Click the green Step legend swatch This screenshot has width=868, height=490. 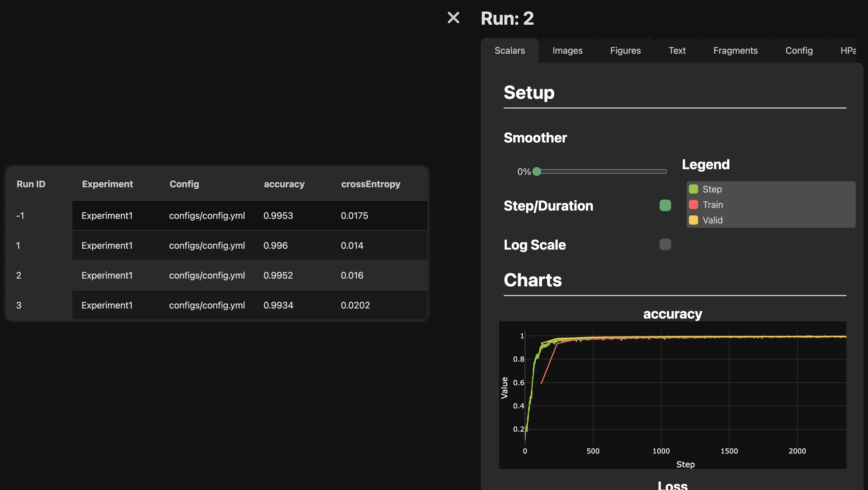[x=693, y=189]
